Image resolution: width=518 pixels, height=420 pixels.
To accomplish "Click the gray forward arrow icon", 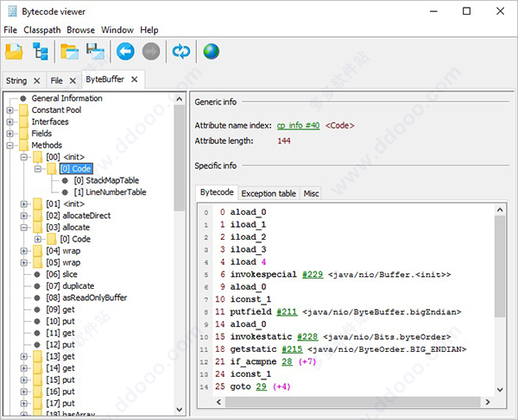I will (x=151, y=52).
